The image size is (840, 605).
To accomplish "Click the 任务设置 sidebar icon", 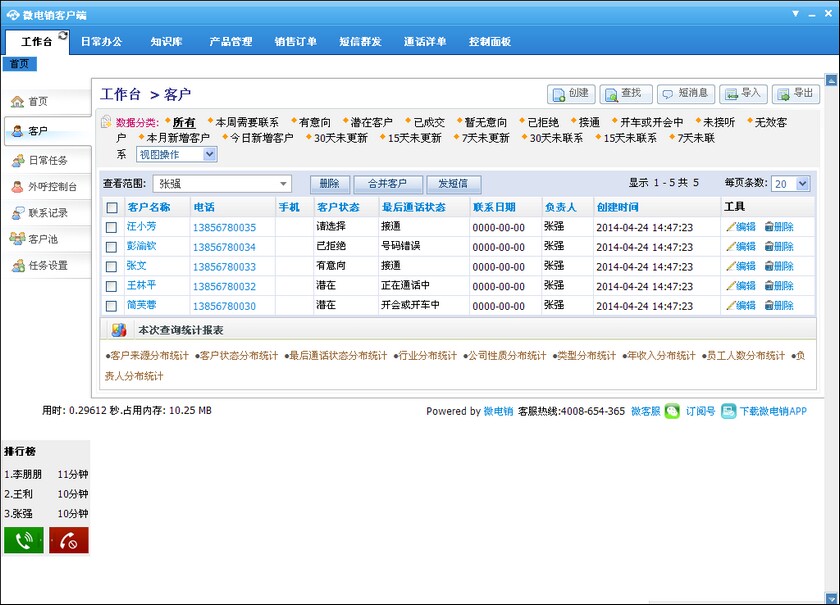I will 18,265.
